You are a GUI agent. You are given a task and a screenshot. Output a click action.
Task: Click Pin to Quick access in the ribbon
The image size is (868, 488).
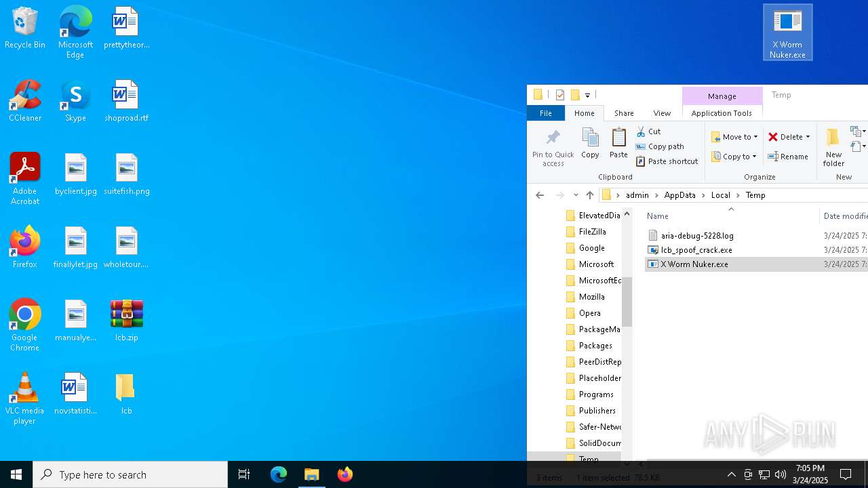click(x=553, y=148)
